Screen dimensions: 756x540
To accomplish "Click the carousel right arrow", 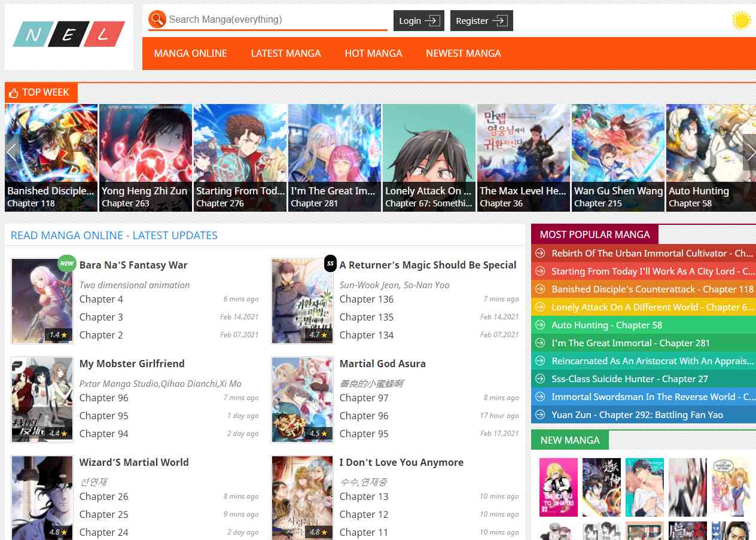I will pos(750,152).
